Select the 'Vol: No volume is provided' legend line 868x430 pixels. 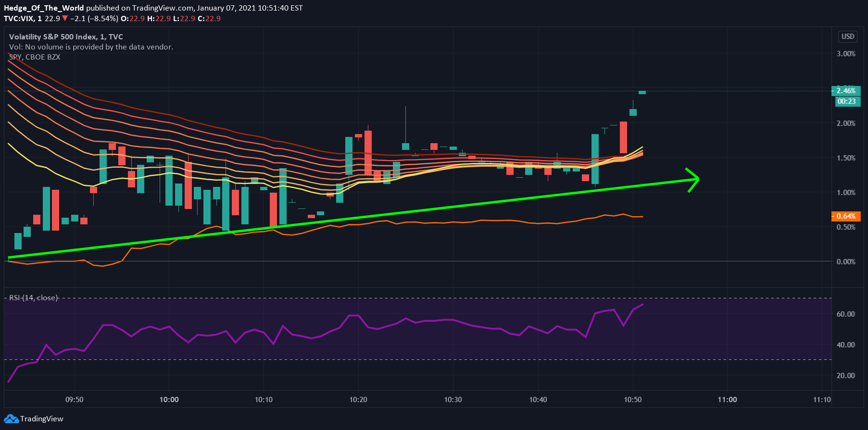click(x=91, y=47)
